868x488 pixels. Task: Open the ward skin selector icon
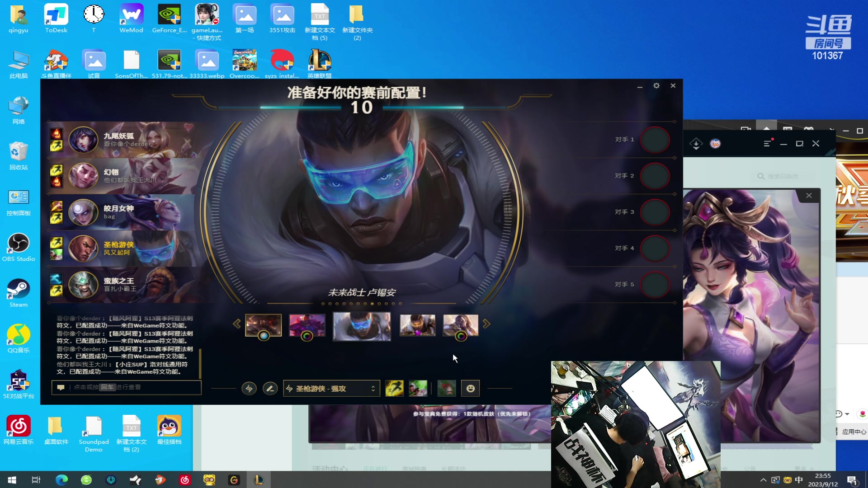[x=447, y=389]
